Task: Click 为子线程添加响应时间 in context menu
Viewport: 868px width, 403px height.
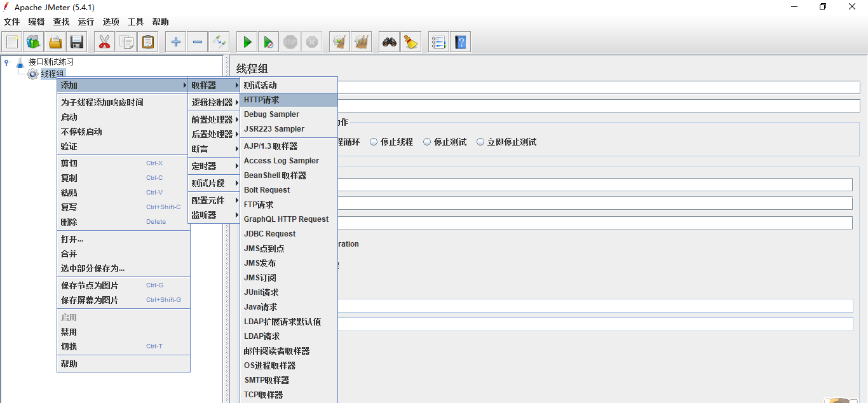Action: coord(123,102)
